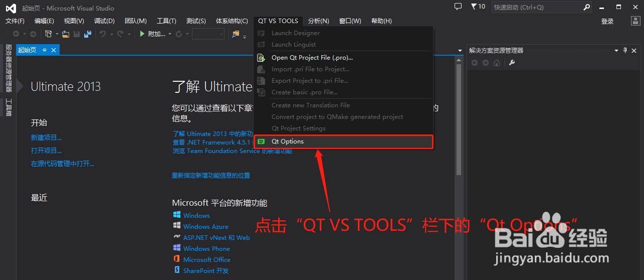Open the 编辑(E) menu

pos(44,21)
